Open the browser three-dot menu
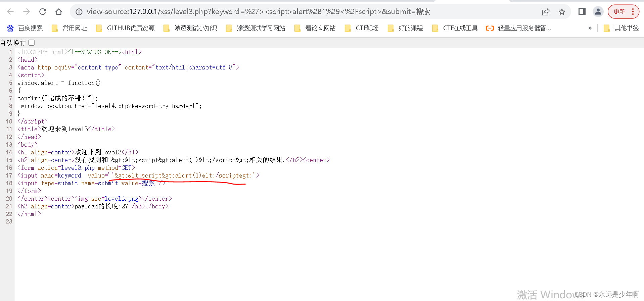644x301 pixels. [633, 12]
